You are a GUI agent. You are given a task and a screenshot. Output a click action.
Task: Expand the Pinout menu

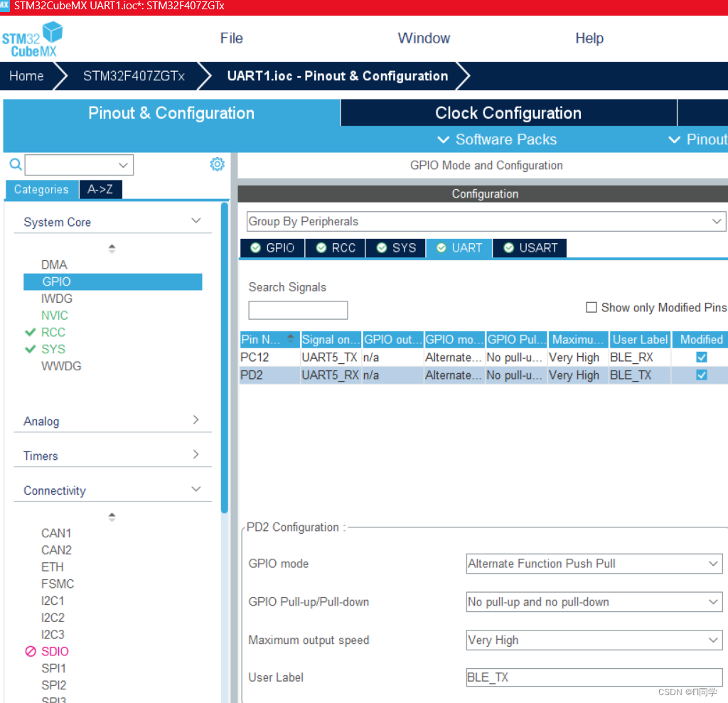(697, 139)
